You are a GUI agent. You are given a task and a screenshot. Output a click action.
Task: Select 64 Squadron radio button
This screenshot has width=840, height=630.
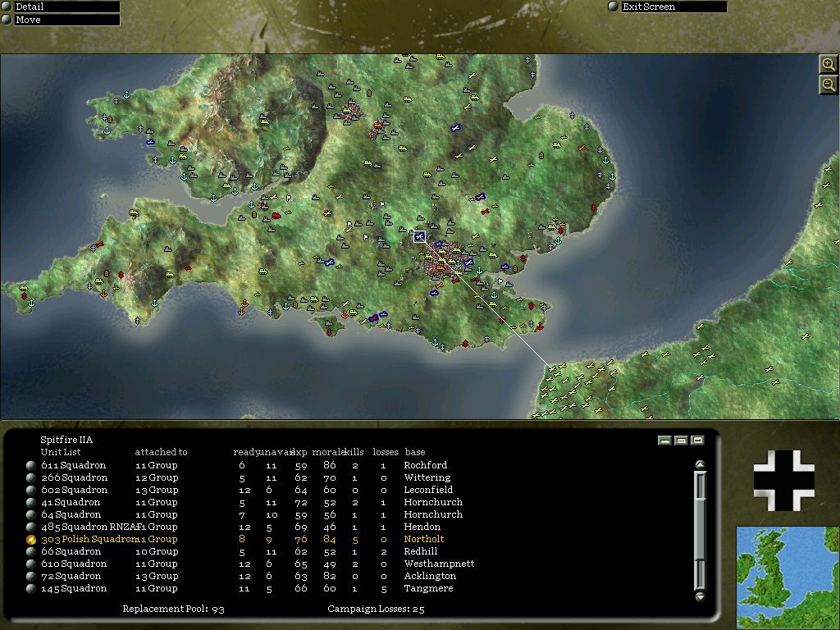[31, 515]
